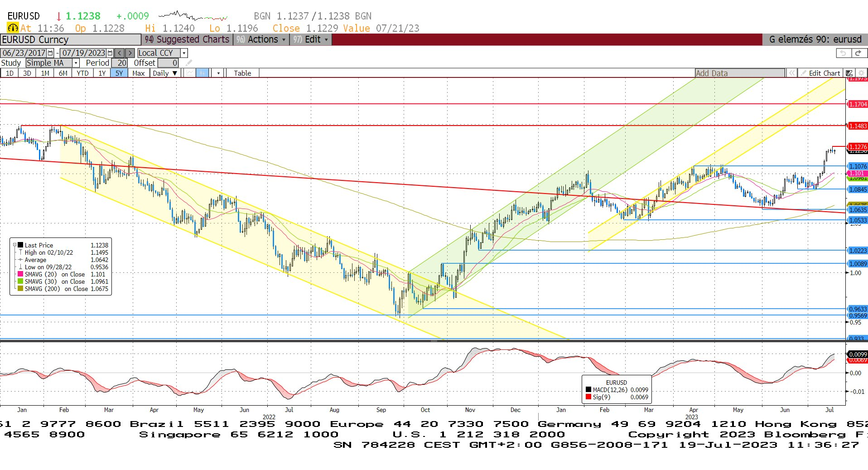Screen dimensions: 868x470
Task: Click the green SMAVG (30) legend swatch
Action: (20, 281)
